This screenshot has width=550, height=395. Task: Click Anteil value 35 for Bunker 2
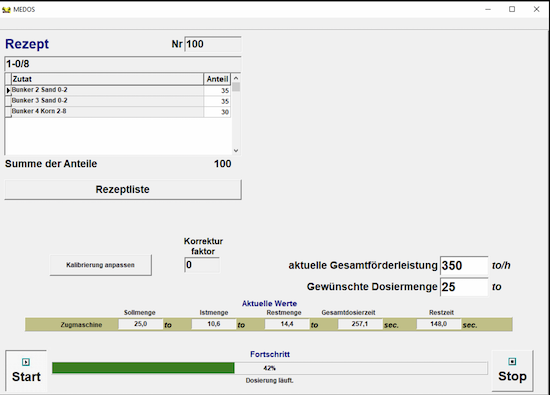tap(217, 91)
